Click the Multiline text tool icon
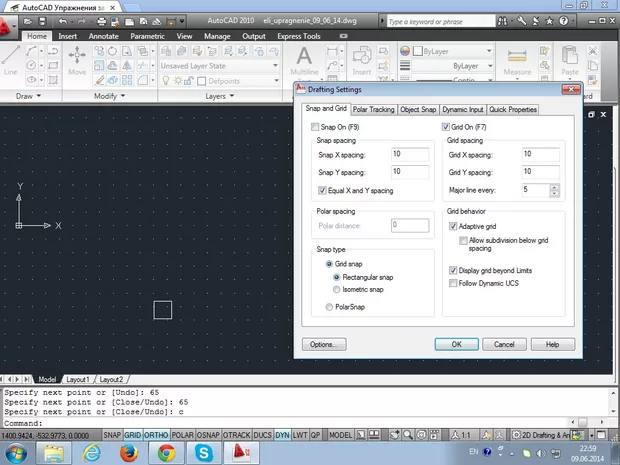The image size is (620, 465). pyautogui.click(x=304, y=60)
